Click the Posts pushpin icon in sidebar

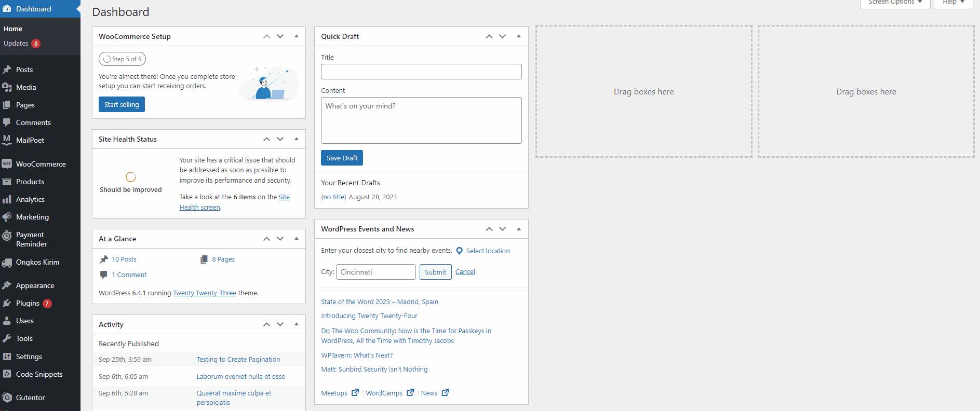point(7,70)
